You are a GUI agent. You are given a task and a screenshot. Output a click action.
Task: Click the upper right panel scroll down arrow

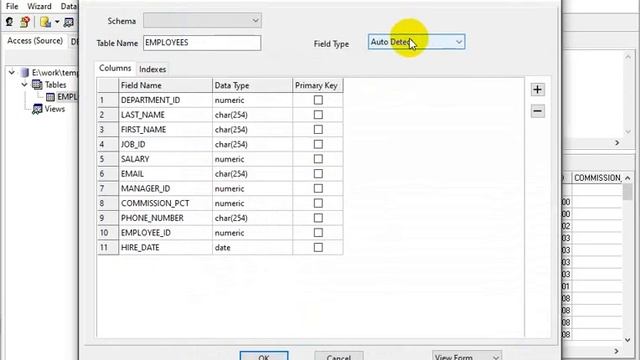point(628,132)
